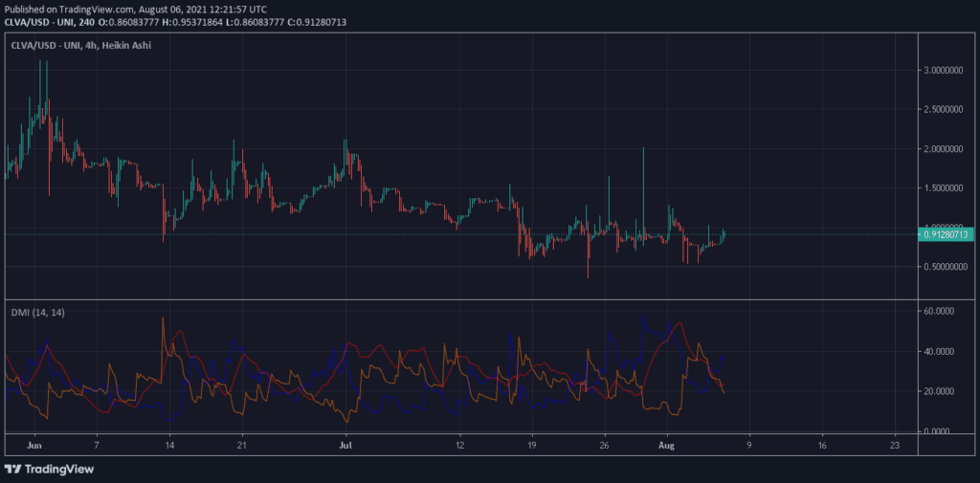Click the 60.0000 DMI scale label
The width and height of the screenshot is (980, 483).
tap(941, 311)
